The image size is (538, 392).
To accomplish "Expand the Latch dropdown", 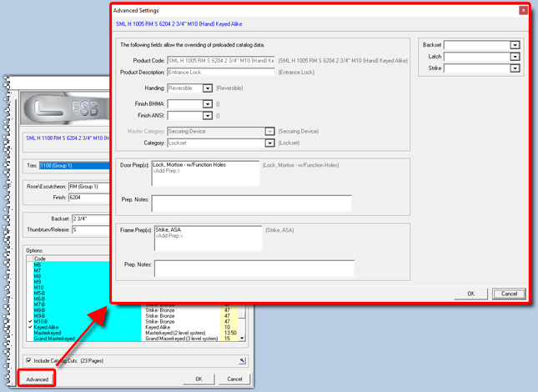I will click(x=515, y=57).
